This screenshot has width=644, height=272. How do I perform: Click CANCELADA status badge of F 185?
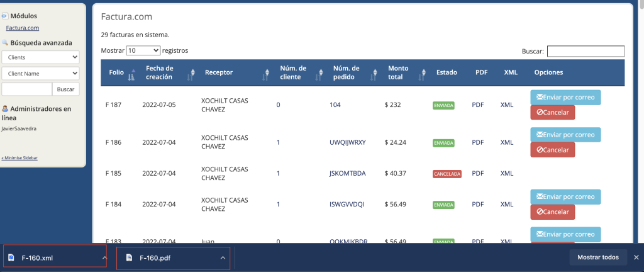point(447,174)
